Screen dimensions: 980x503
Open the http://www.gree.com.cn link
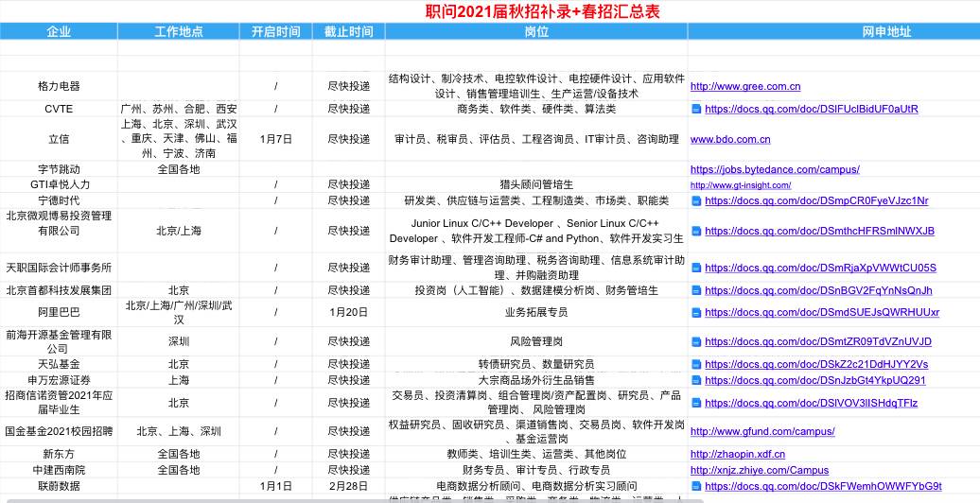point(745,86)
